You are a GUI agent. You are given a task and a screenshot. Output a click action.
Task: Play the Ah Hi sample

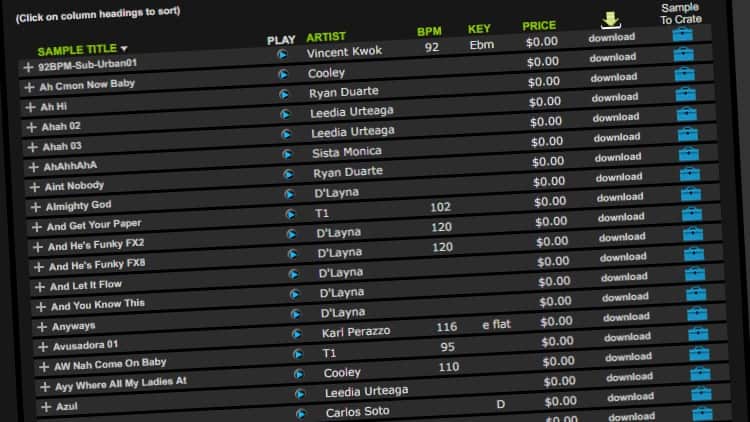pyautogui.click(x=284, y=94)
